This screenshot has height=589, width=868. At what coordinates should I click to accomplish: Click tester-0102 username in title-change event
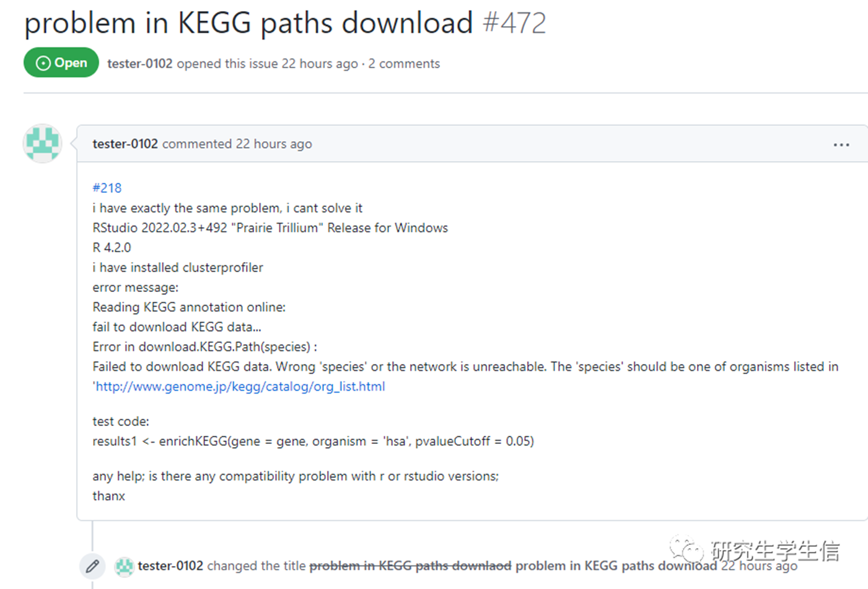pos(170,565)
